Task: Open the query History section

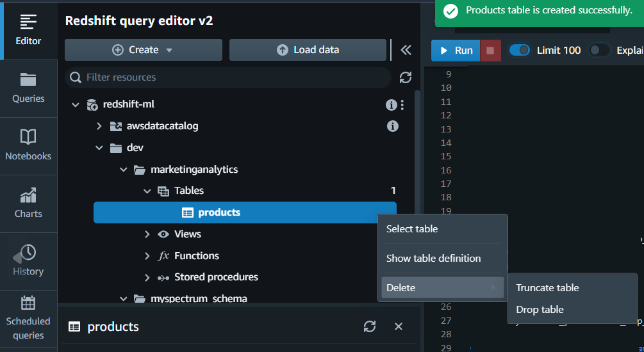Action: click(x=28, y=261)
